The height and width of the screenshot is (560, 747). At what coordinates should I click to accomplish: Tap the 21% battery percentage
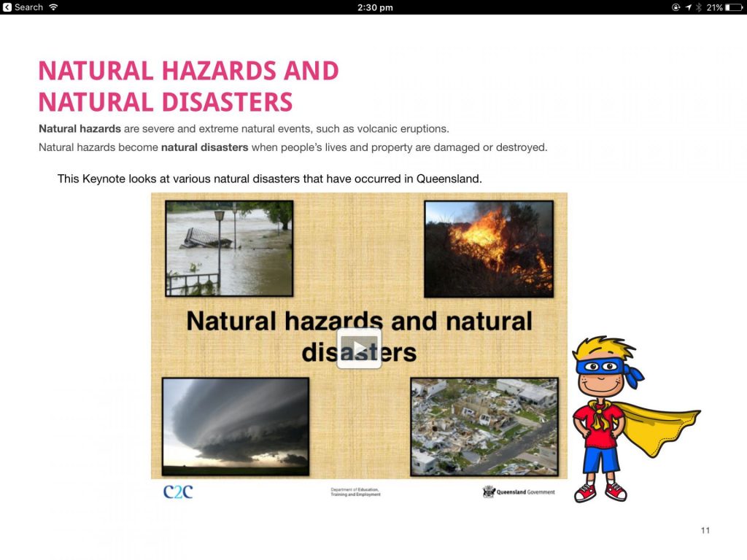click(x=714, y=7)
